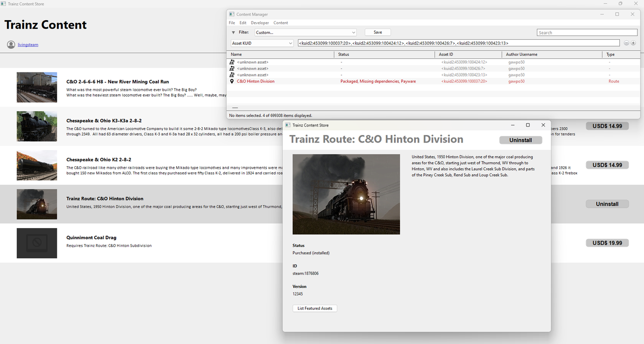Screen dimensions: 644x344
Task: Maximize the Trainz Content Store dialog
Action: click(528, 125)
